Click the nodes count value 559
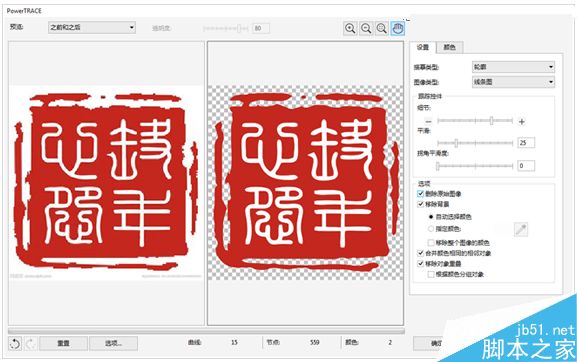The width and height of the screenshot is (577, 362). click(x=314, y=343)
